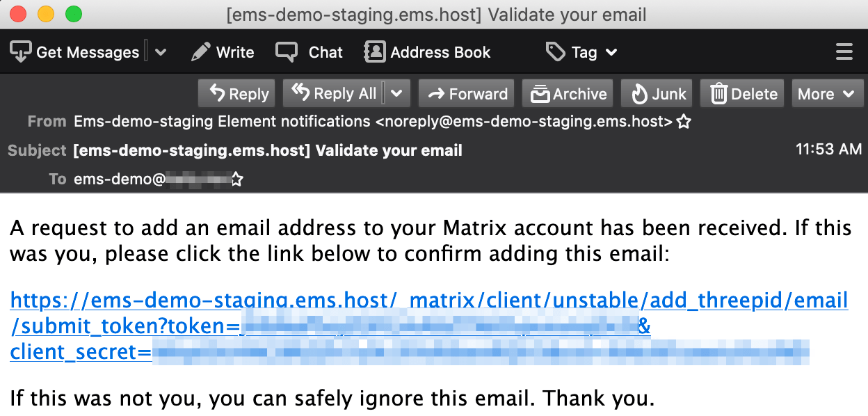Open Chat from the toolbar
Viewport: 868px width, 416px height.
(x=309, y=52)
